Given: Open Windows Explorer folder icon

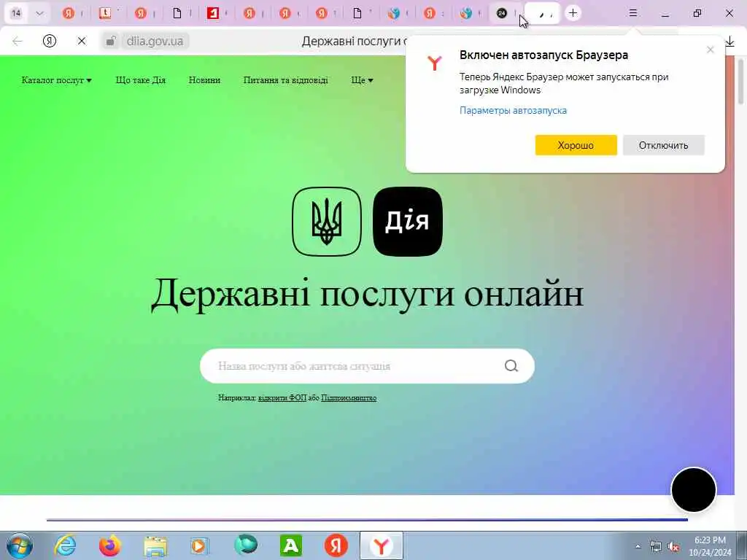Looking at the screenshot, I should 155,546.
